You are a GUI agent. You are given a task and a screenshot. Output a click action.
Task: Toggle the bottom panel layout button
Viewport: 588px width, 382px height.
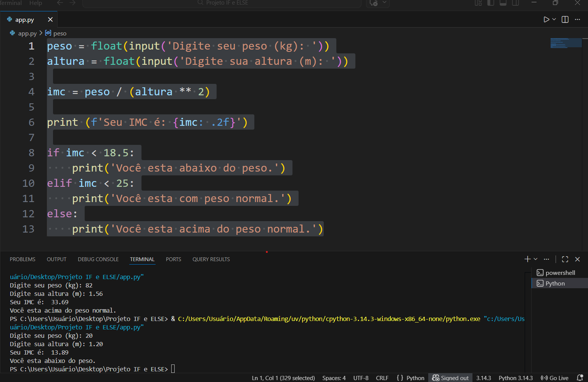click(503, 3)
